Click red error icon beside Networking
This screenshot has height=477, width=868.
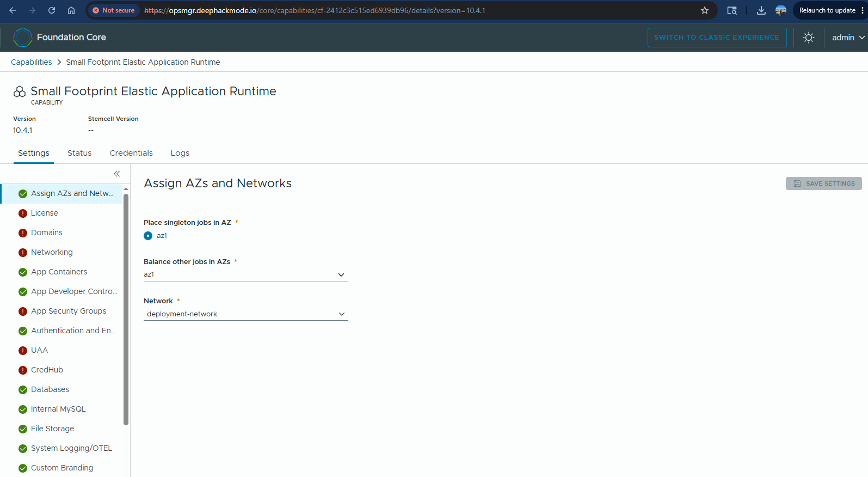click(x=23, y=253)
